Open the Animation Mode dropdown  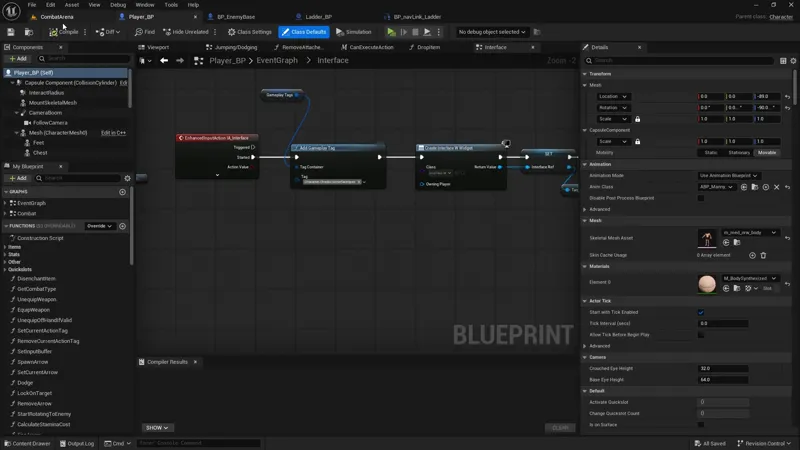pos(728,176)
